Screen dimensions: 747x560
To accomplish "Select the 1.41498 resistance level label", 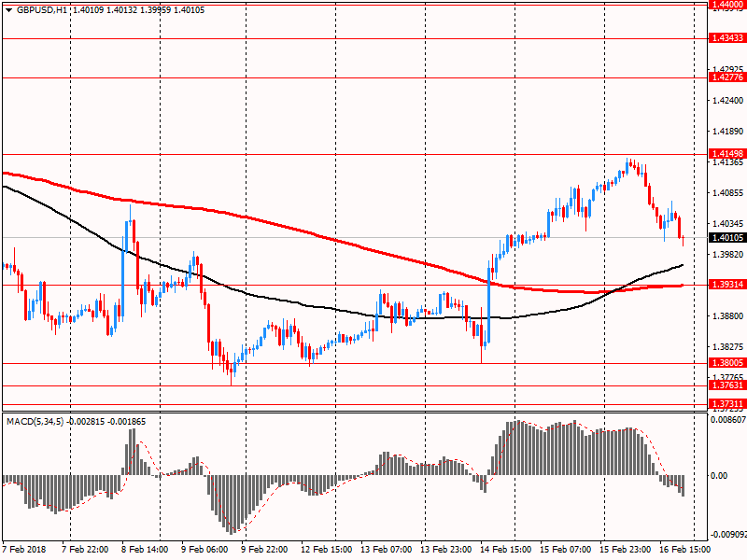I will [x=727, y=154].
